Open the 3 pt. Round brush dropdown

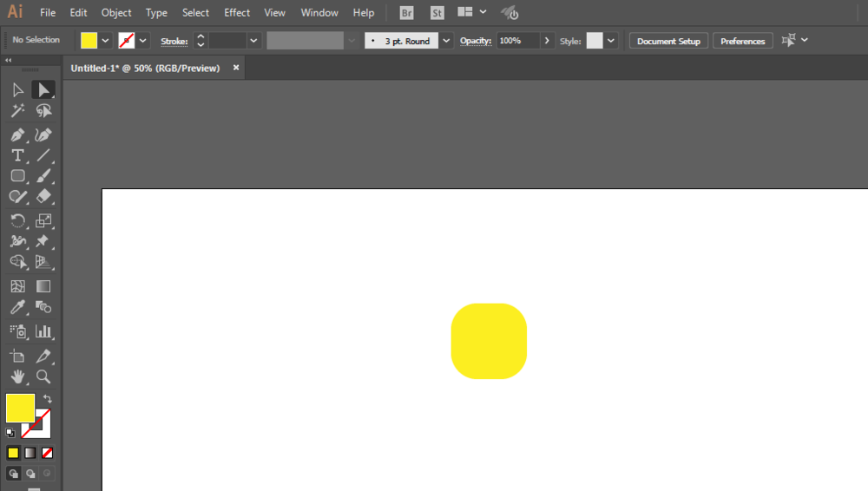446,41
